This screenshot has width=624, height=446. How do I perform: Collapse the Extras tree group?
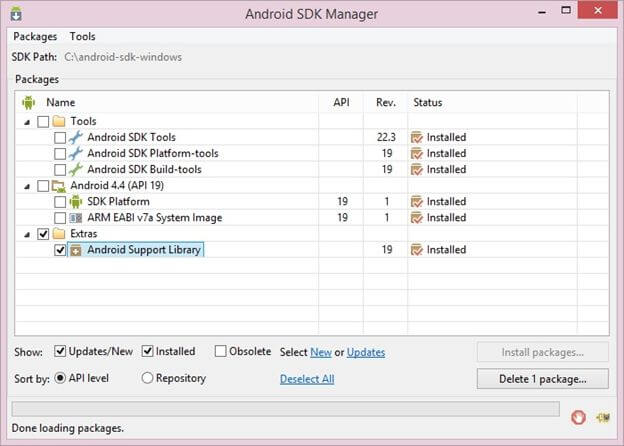[26, 233]
